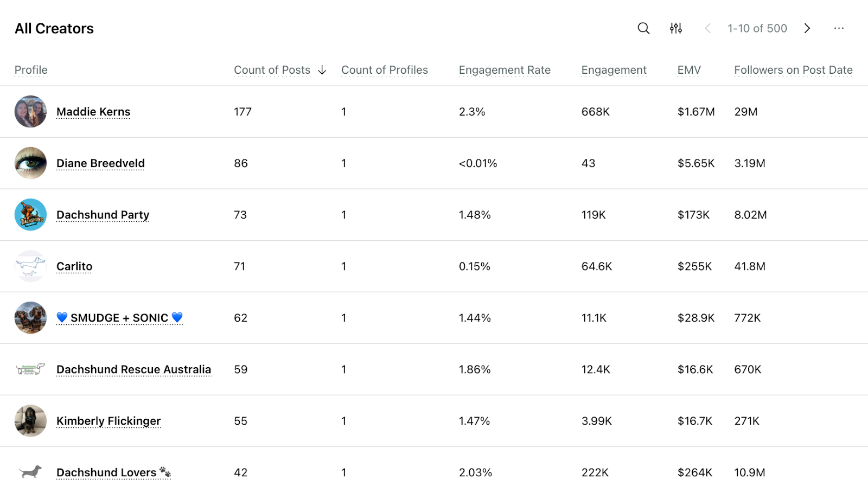This screenshot has width=868, height=493.
Task: Click Kimberly Flickinger's puppy avatar
Action: pos(30,421)
